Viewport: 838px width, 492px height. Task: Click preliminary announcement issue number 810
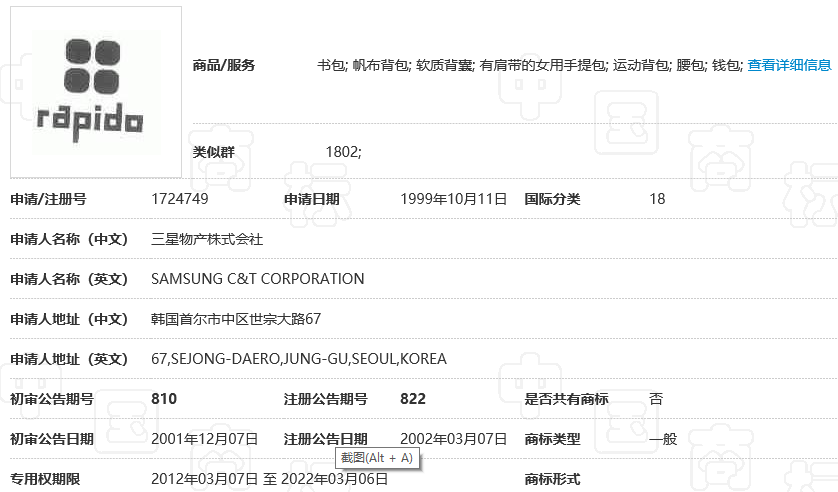pyautogui.click(x=164, y=399)
